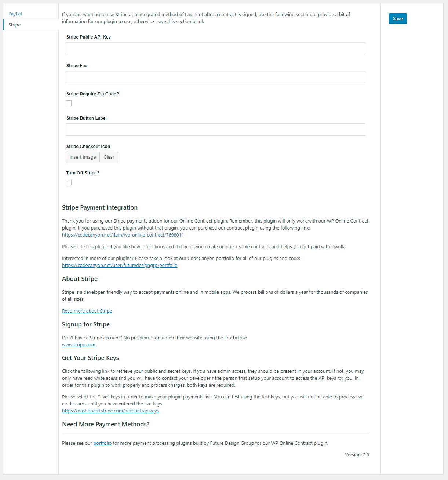Viewport: 448px width, 480px height.
Task: Select the Stripe tab in sidebar
Action: (x=15, y=25)
